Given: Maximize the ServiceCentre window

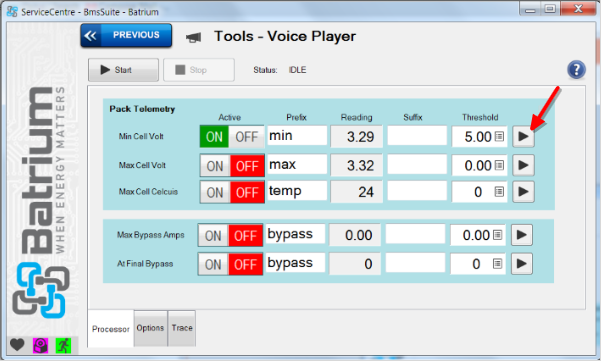Looking at the screenshot, I should point(550,9).
